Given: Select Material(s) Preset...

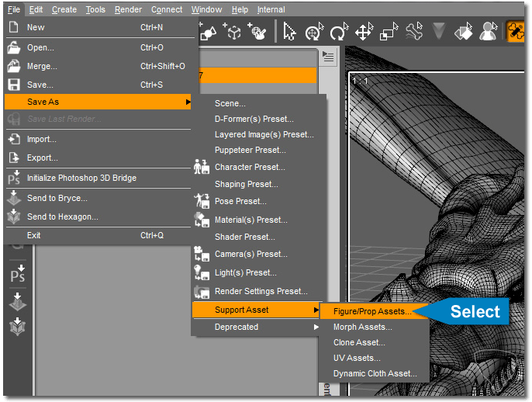Looking at the screenshot, I should coord(258,220).
